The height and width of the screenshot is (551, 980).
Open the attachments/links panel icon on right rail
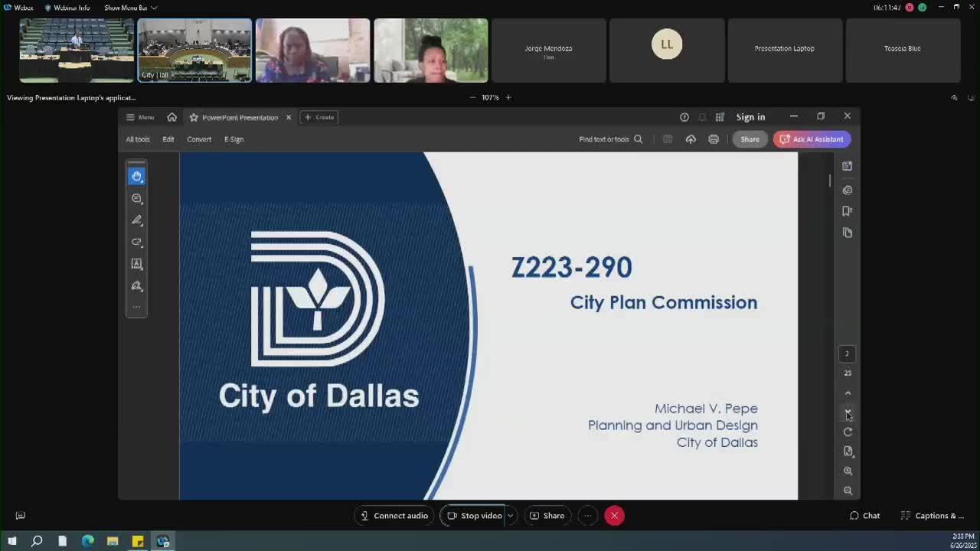(847, 190)
